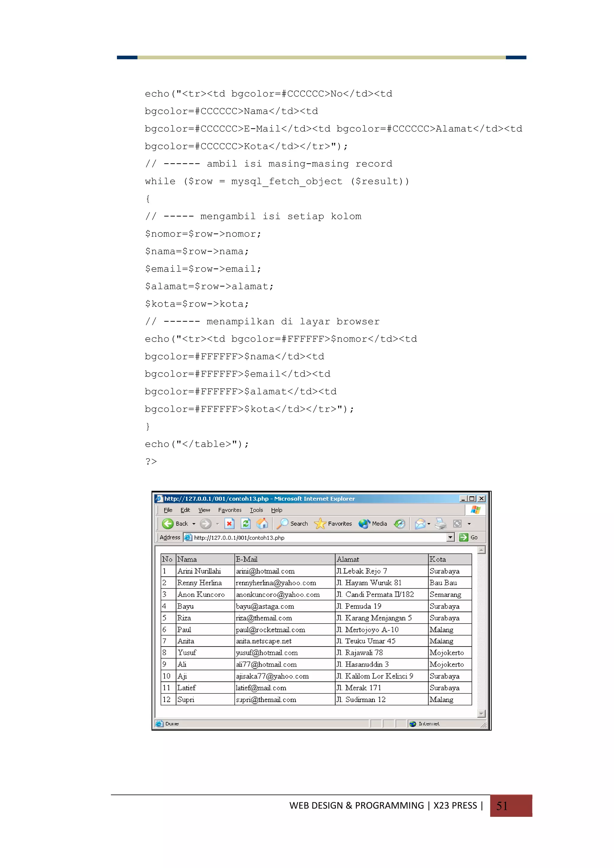Click the red X Stop icon
The image size is (614, 868).
[x=229, y=524]
